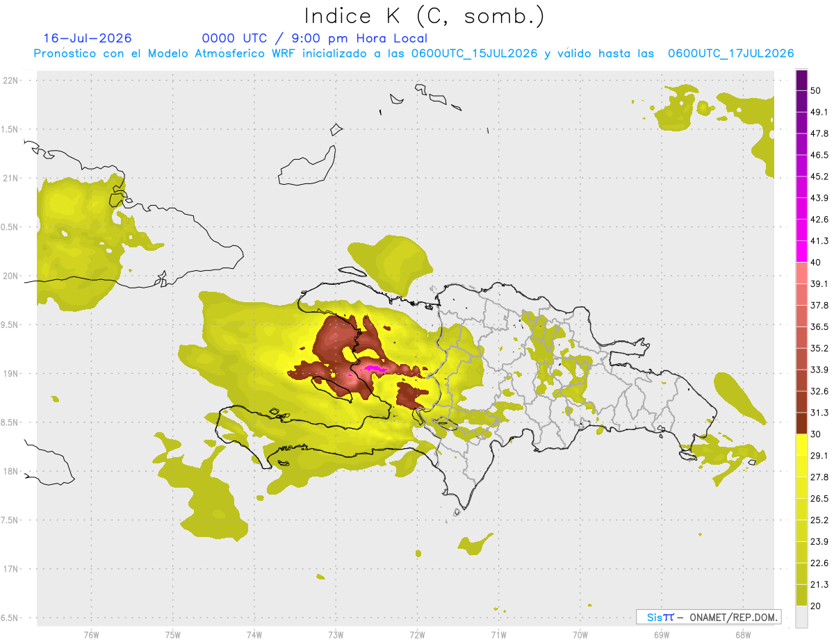Click the "18N" latitude axis label
834x644 pixels.
11,472
